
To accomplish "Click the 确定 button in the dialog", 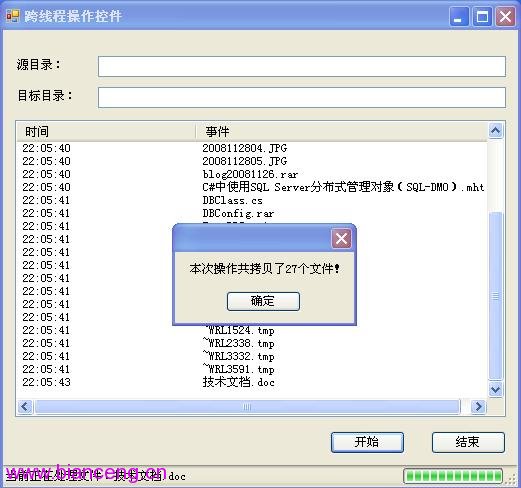I will [263, 301].
